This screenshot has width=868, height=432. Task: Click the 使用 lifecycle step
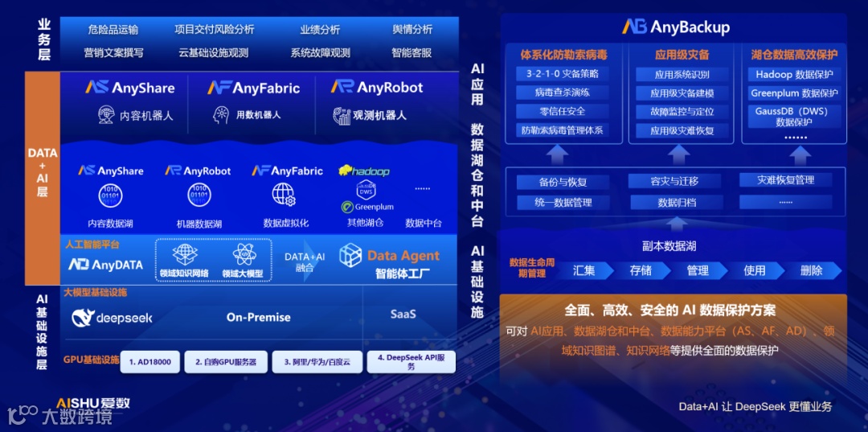[755, 271]
